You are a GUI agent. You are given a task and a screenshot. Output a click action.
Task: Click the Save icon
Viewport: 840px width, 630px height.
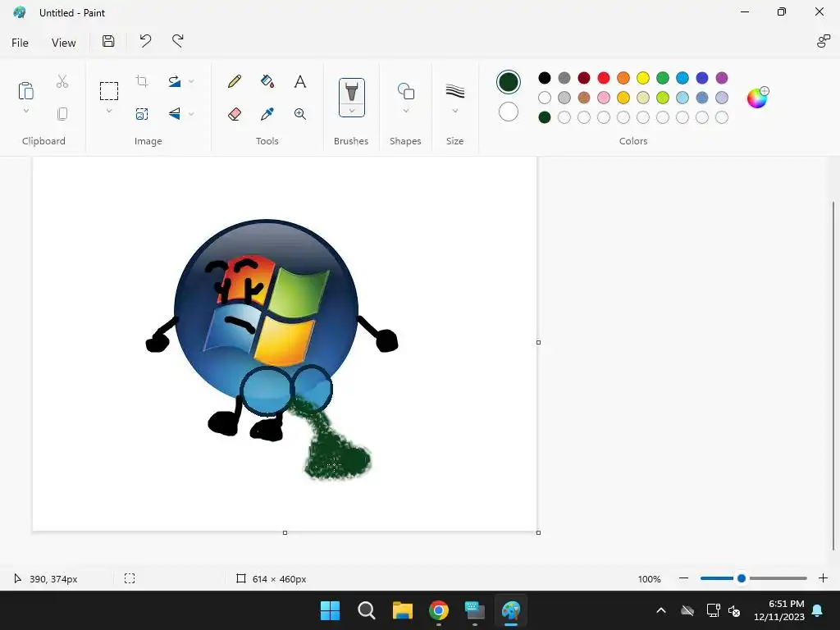coord(108,41)
